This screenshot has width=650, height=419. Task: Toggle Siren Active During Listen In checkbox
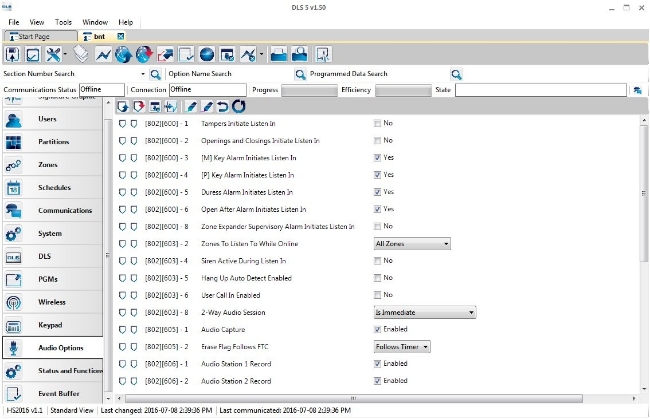pyautogui.click(x=377, y=261)
